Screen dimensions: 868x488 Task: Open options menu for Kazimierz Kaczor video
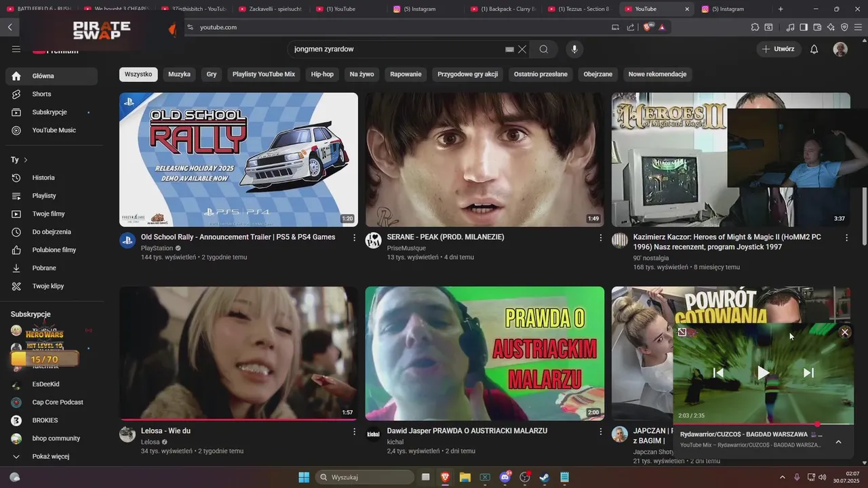[x=846, y=238]
